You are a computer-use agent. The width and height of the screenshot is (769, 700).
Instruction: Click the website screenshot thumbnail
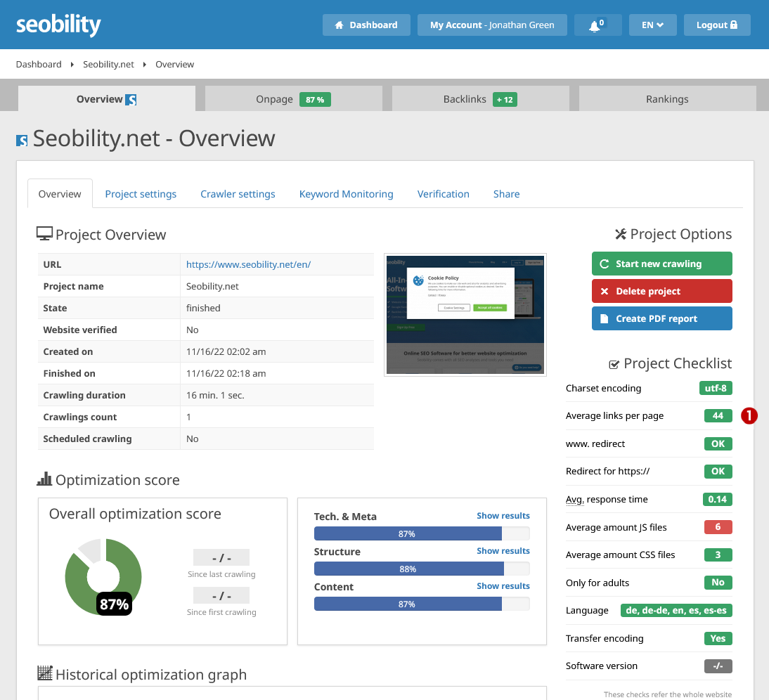point(465,315)
